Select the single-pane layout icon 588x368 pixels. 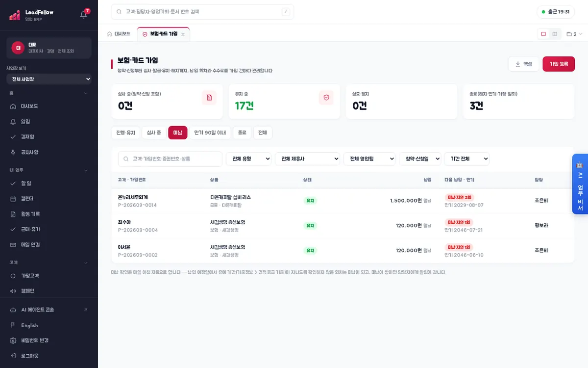pos(543,34)
